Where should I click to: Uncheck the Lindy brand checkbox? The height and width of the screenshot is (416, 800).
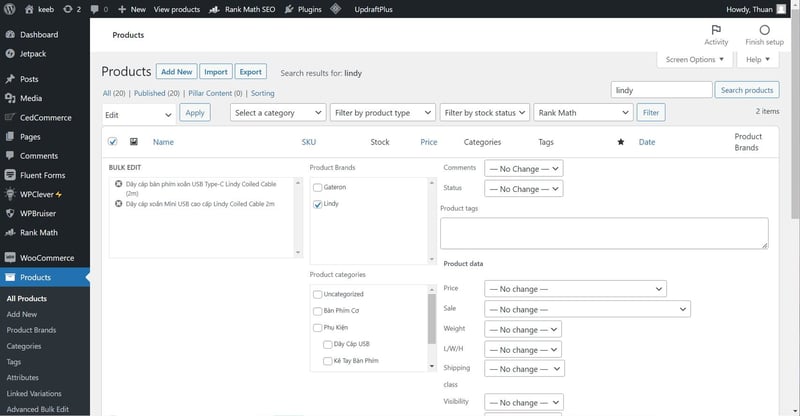[x=318, y=204]
